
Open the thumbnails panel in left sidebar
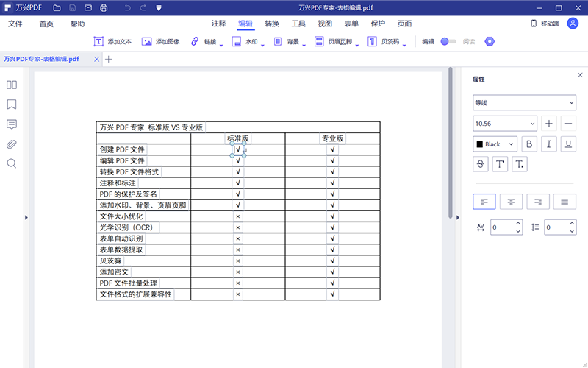coord(12,85)
